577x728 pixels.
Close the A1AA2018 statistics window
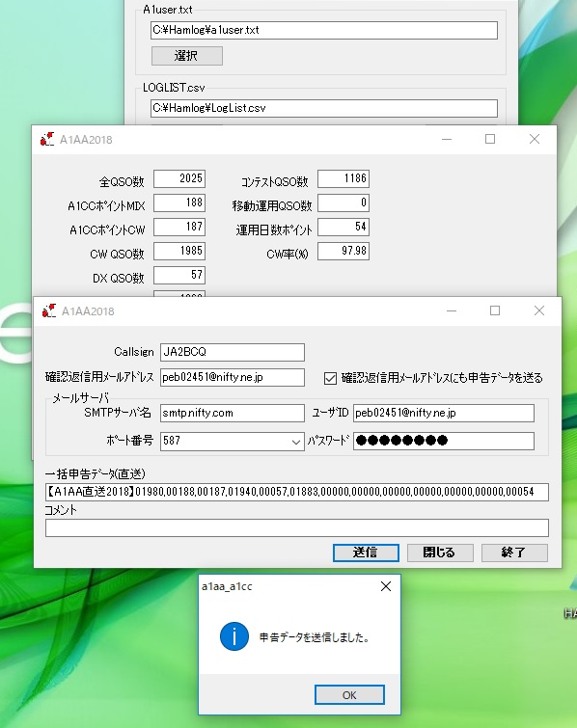[535, 139]
